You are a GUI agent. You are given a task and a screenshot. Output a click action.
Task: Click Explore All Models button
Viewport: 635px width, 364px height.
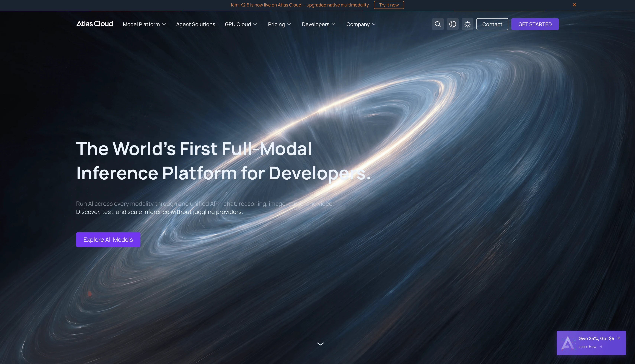[108, 240]
